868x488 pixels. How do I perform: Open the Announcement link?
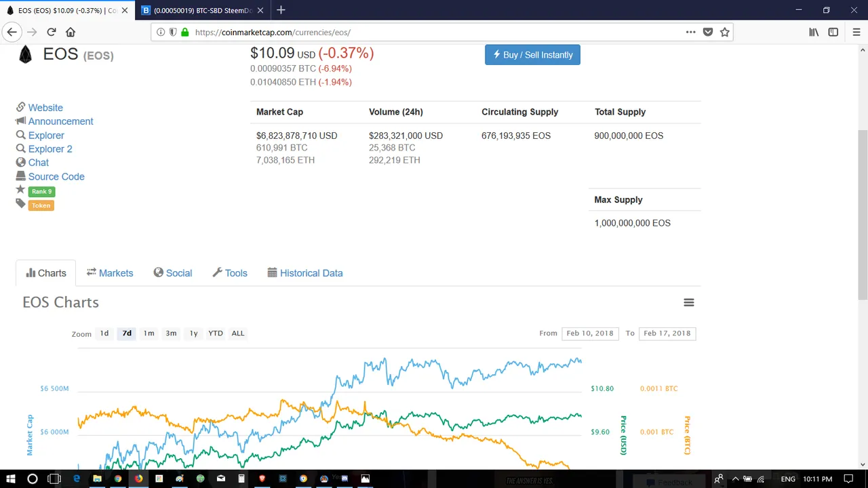[60, 121]
